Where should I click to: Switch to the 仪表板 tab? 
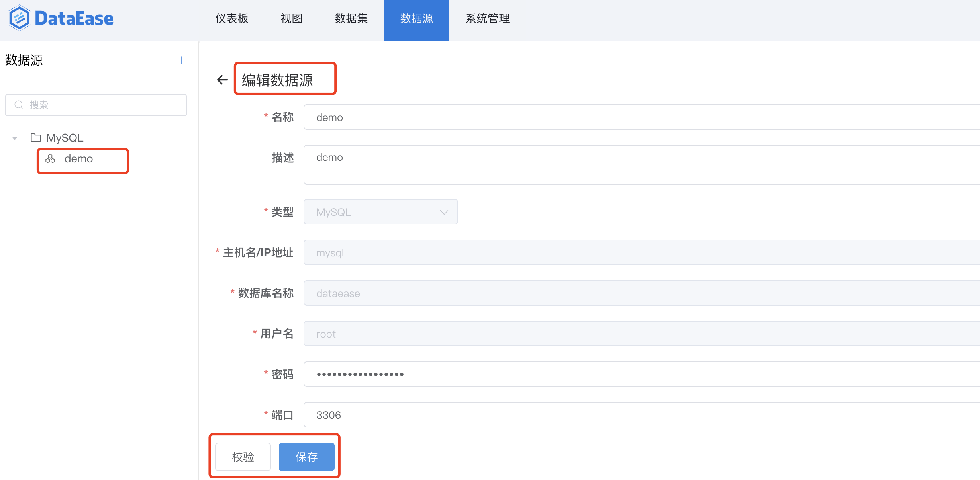(231, 19)
